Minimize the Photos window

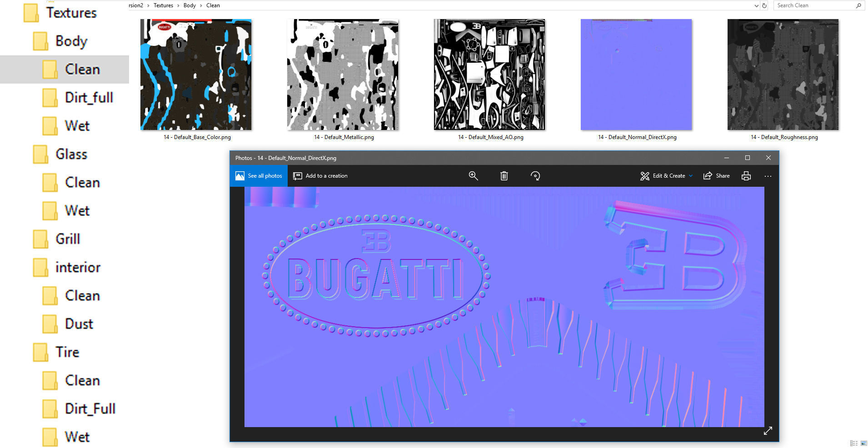click(727, 158)
